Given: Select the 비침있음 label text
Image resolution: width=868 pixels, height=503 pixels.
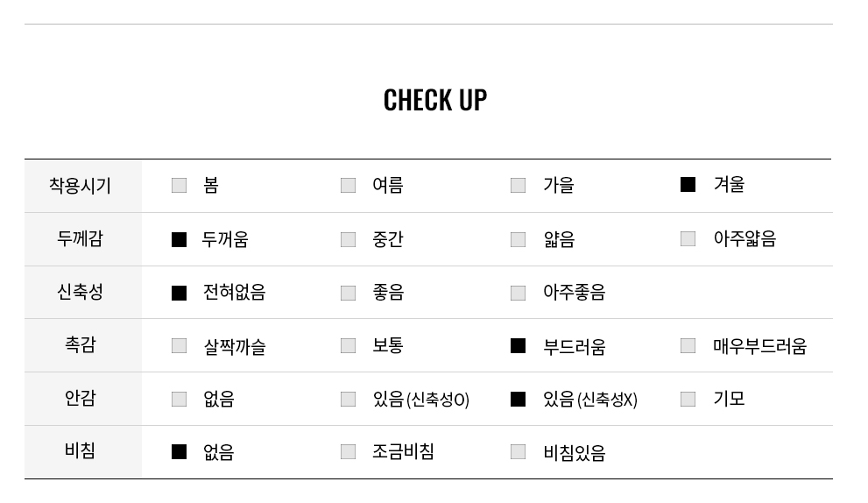Looking at the screenshot, I should coord(575,452).
